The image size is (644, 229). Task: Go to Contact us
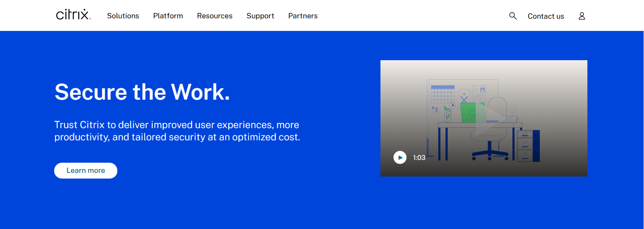tap(546, 16)
